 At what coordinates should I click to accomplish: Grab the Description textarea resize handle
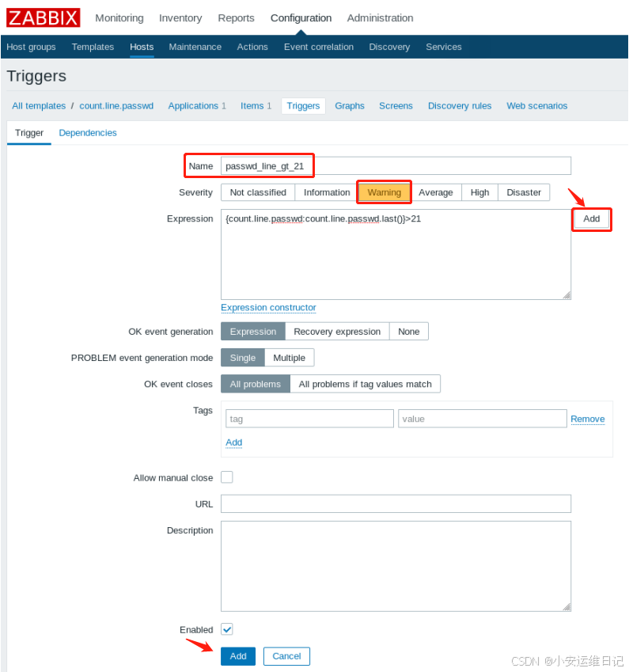point(566,607)
